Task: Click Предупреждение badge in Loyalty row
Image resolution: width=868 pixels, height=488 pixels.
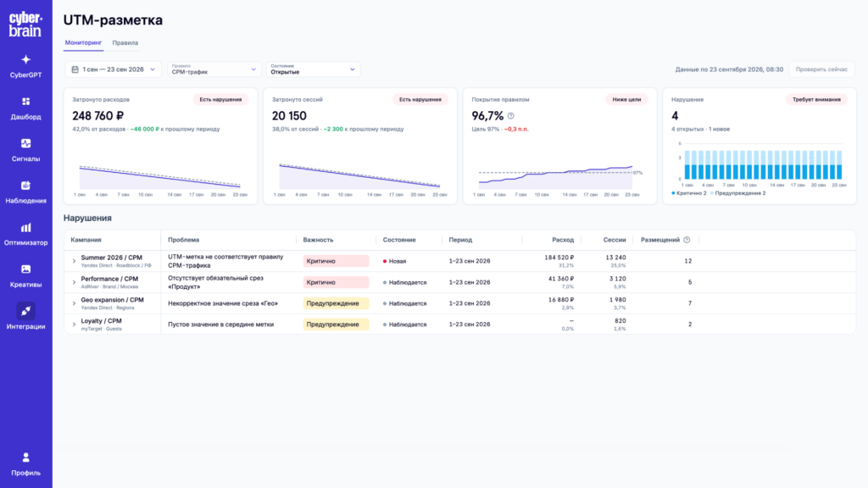Action: pos(336,324)
